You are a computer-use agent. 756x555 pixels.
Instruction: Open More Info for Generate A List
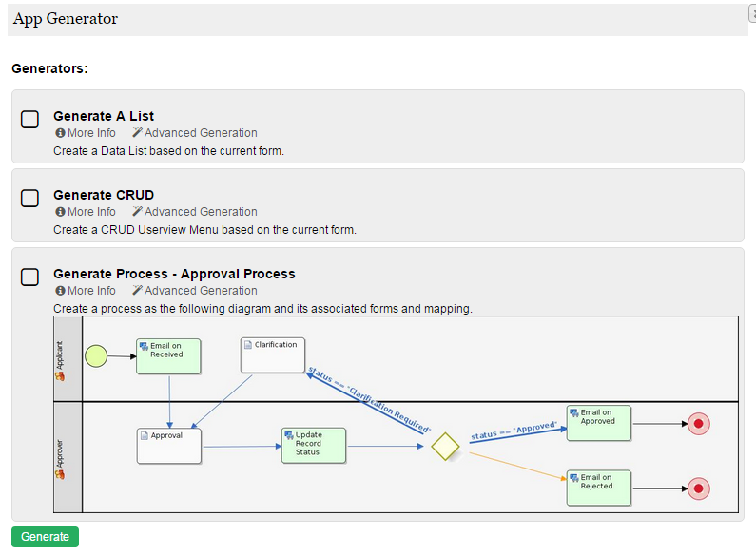pos(86,133)
